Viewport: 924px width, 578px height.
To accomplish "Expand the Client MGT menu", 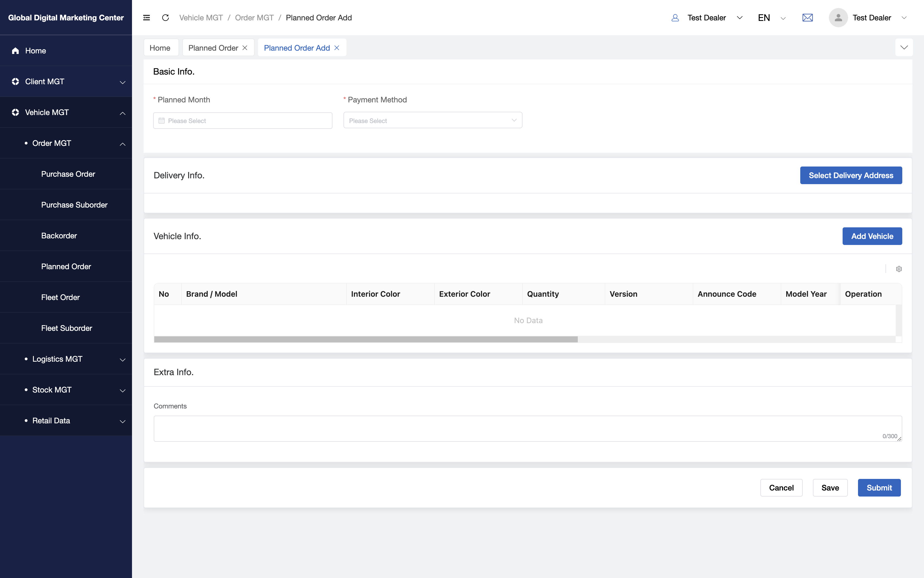I will pos(123,82).
